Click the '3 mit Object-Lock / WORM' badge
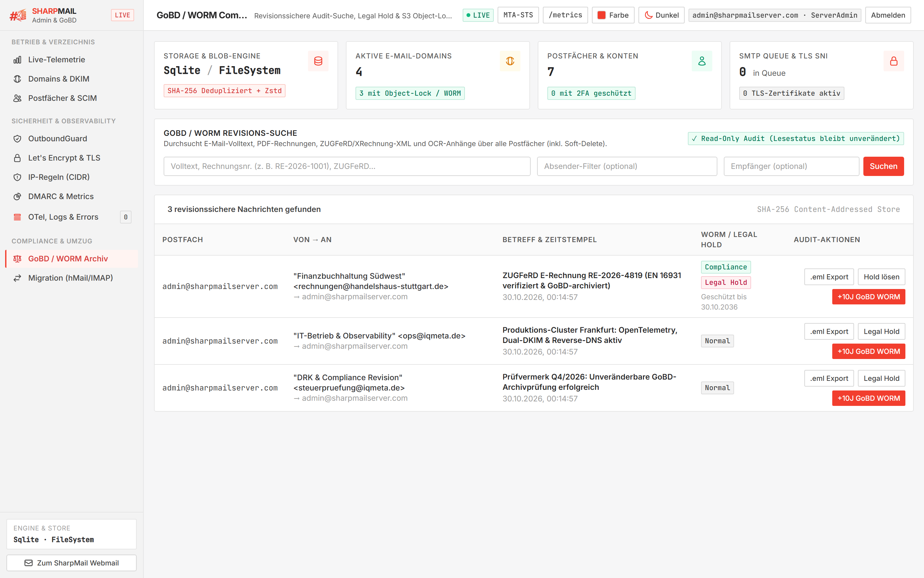 (x=410, y=93)
